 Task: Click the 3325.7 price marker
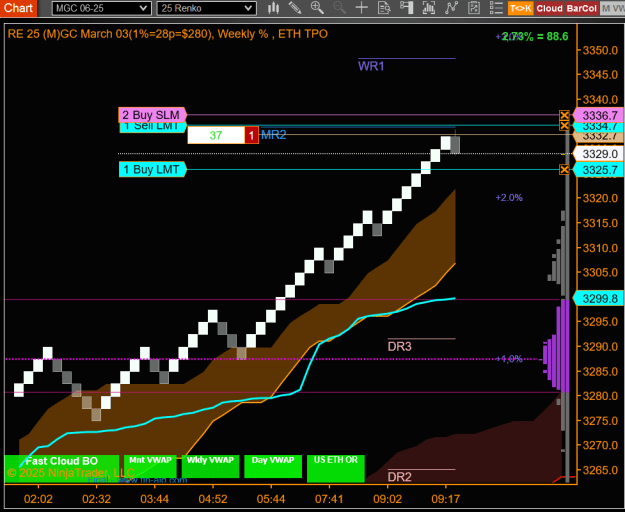coord(598,170)
